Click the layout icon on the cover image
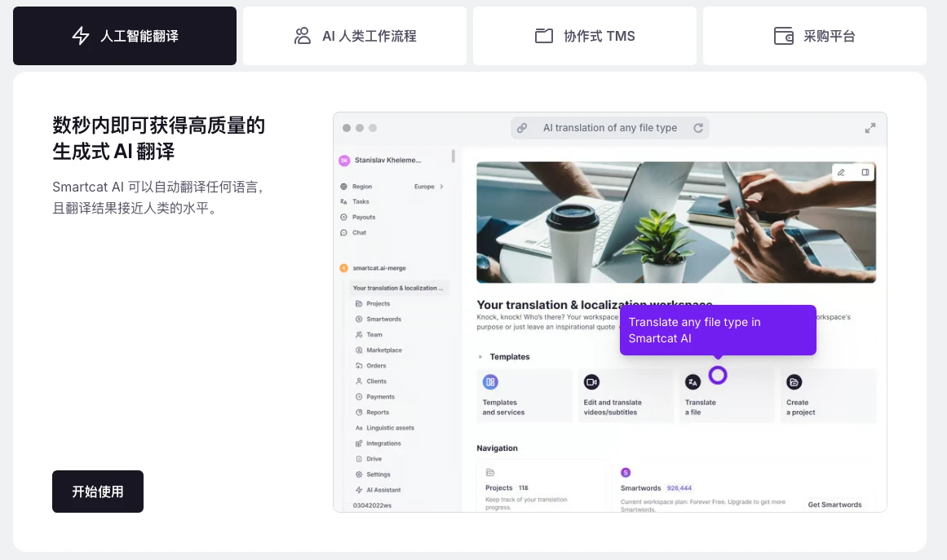Screen dimensions: 947x560 click(865, 173)
